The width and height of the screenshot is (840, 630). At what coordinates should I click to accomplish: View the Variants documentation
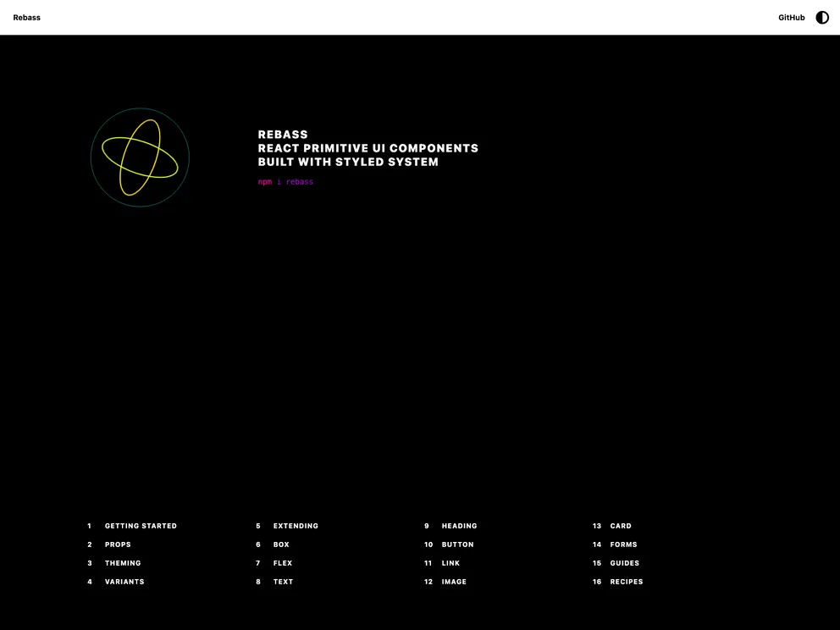pos(124,582)
